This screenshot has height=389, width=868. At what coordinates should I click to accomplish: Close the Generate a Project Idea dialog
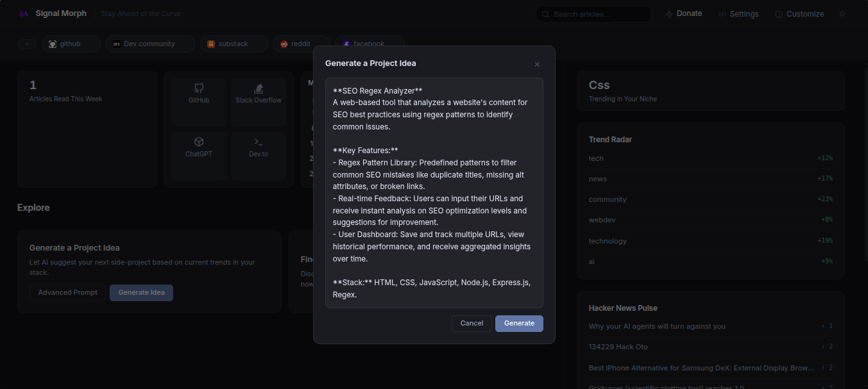537,64
